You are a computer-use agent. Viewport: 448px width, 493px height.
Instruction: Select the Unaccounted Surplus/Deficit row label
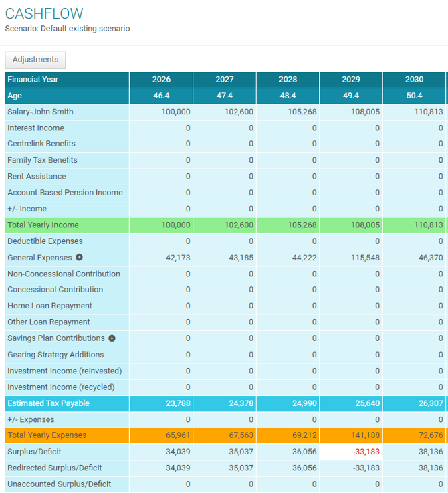(x=59, y=484)
